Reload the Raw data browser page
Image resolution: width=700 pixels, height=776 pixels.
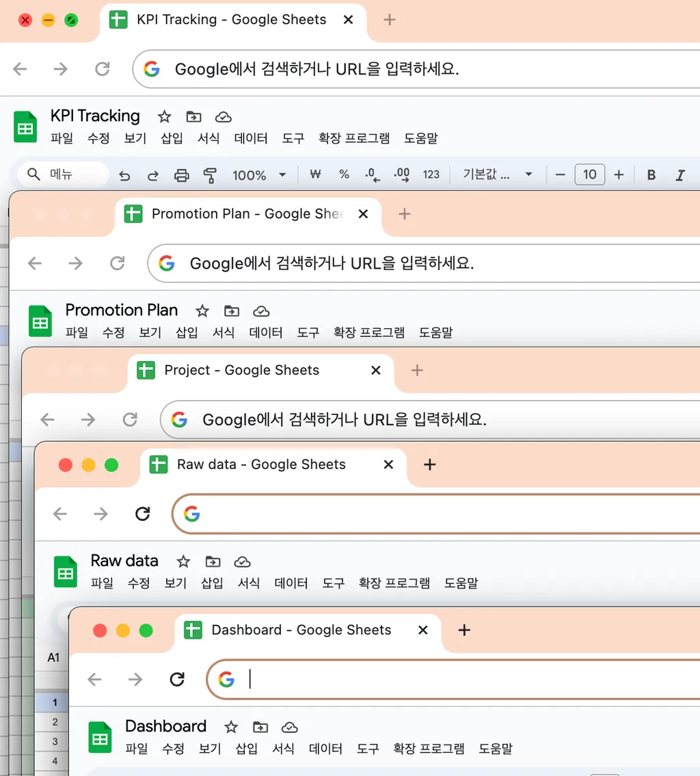click(x=143, y=513)
